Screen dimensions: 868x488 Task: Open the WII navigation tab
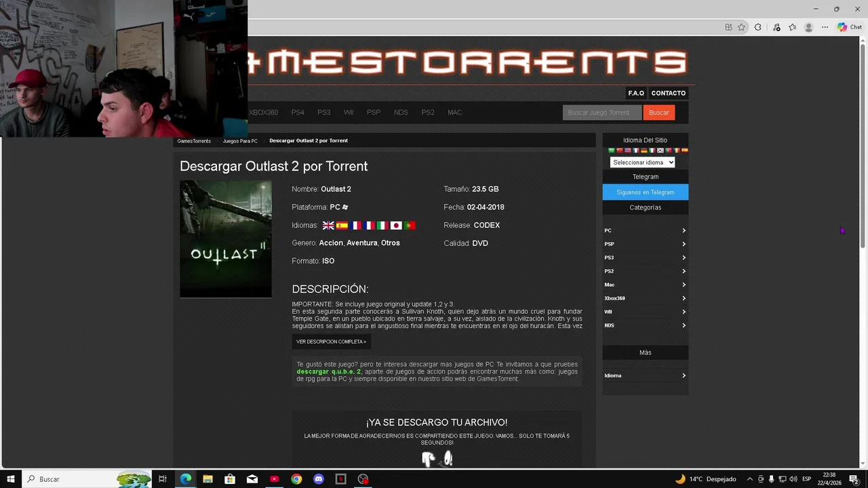click(x=349, y=113)
